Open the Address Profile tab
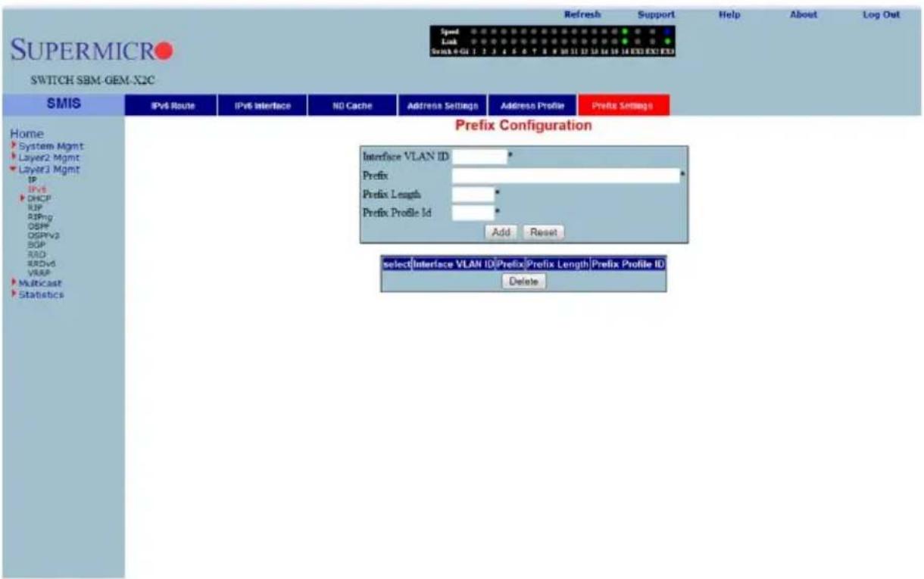This screenshot has height=579, width=924. pos(532,106)
